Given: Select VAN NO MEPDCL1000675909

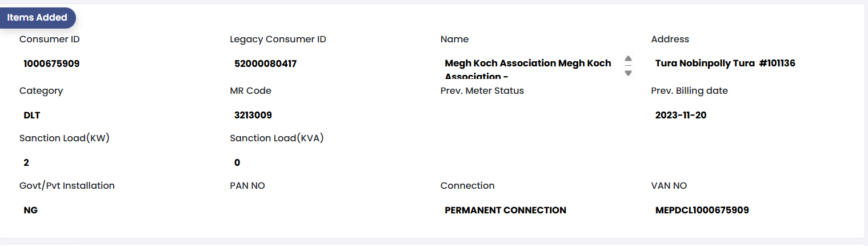Looking at the screenshot, I should [x=702, y=211].
